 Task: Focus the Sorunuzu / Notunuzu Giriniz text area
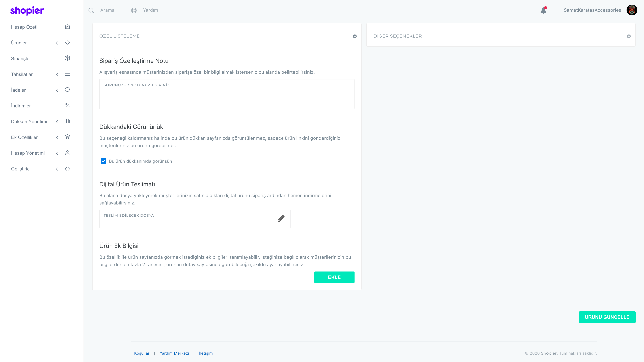point(227,94)
